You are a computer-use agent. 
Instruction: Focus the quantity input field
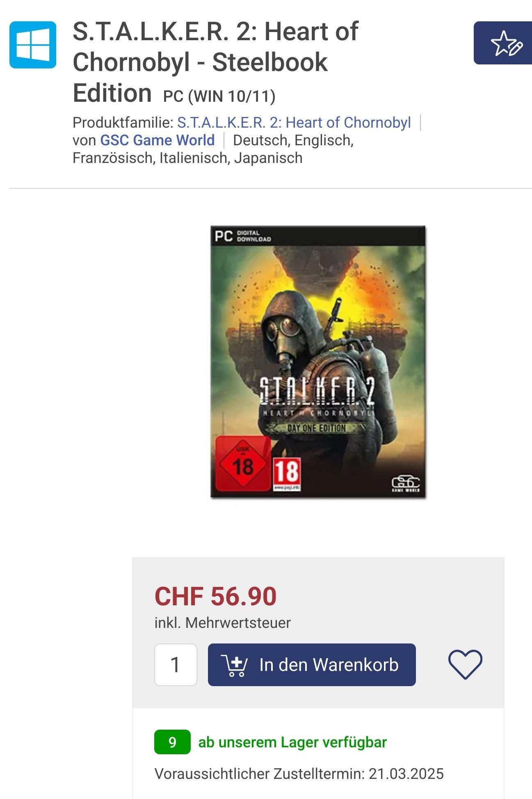[x=176, y=665]
